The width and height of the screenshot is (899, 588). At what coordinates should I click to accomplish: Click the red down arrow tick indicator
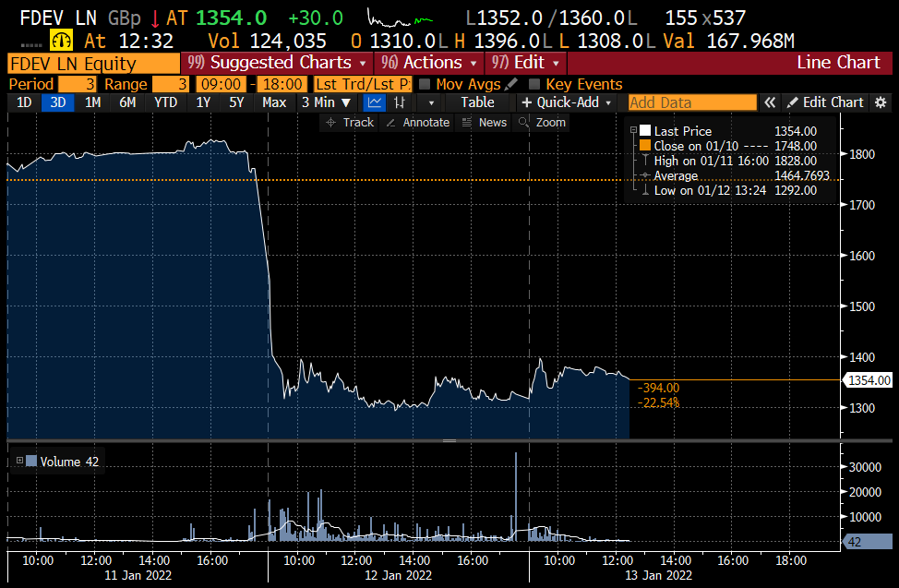[x=154, y=19]
